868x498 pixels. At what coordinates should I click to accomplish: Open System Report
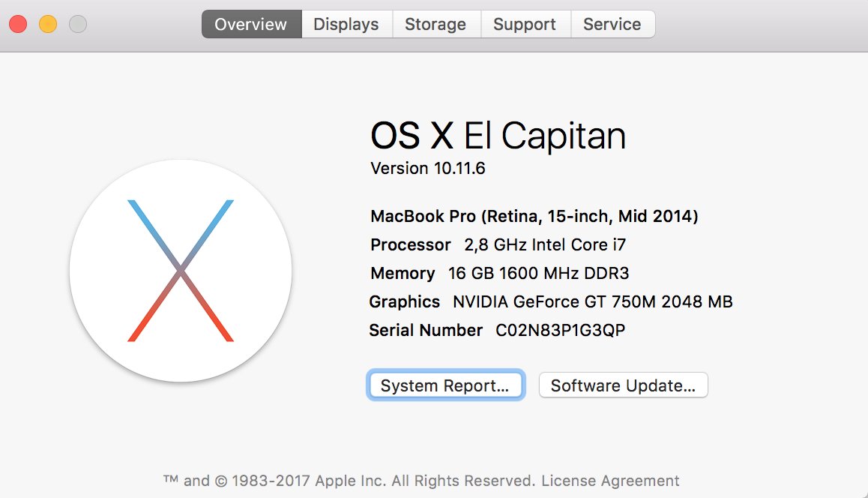click(x=445, y=385)
